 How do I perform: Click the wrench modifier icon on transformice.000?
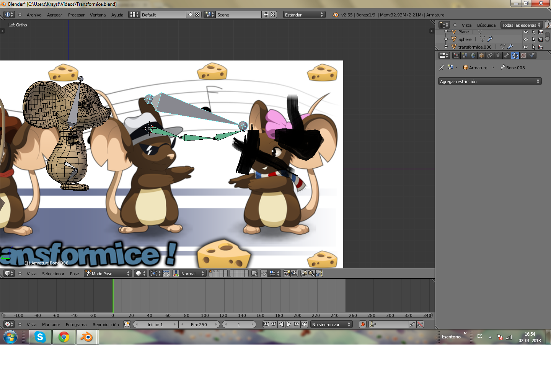pos(510,47)
